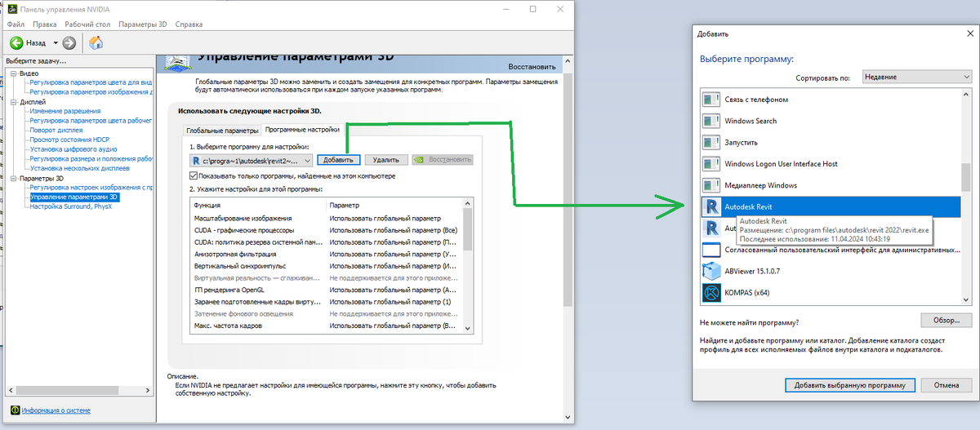The width and height of the screenshot is (980, 430).
Task: Select Масштабирование изображения setting row
Action: pos(325,219)
